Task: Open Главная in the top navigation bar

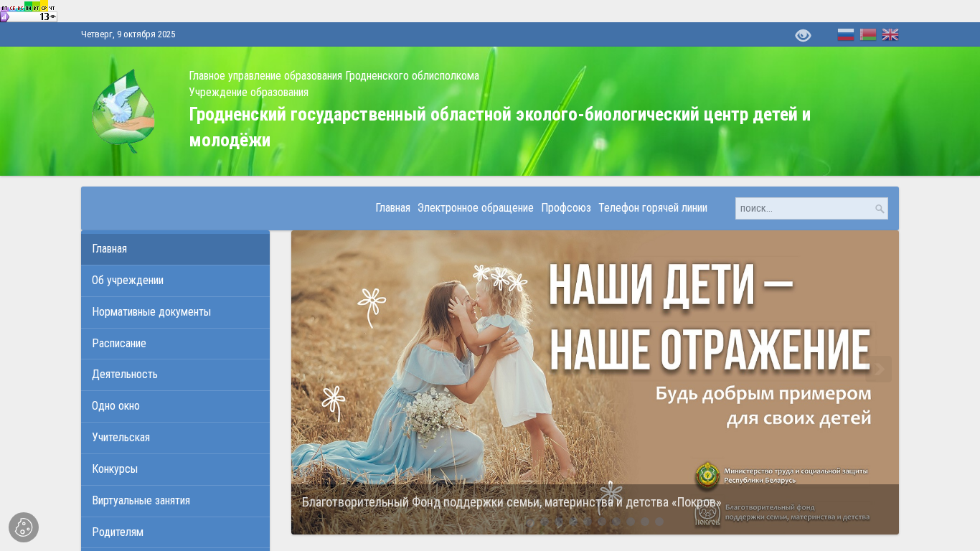Action: 393,208
